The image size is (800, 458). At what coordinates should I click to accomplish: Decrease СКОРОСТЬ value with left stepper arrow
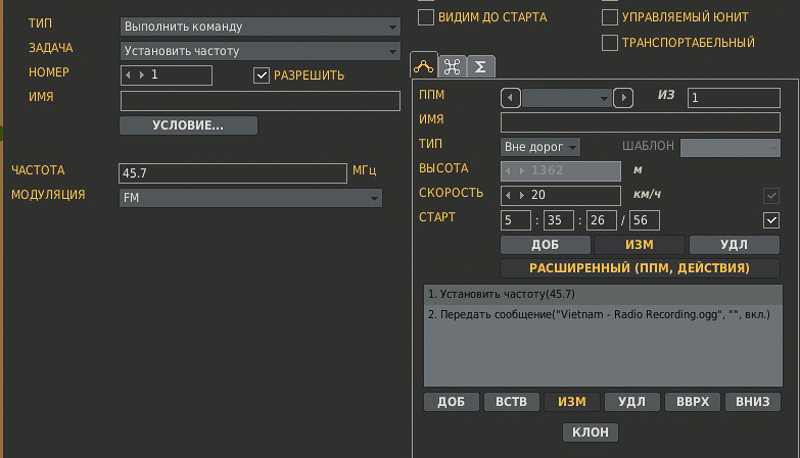click(x=510, y=195)
